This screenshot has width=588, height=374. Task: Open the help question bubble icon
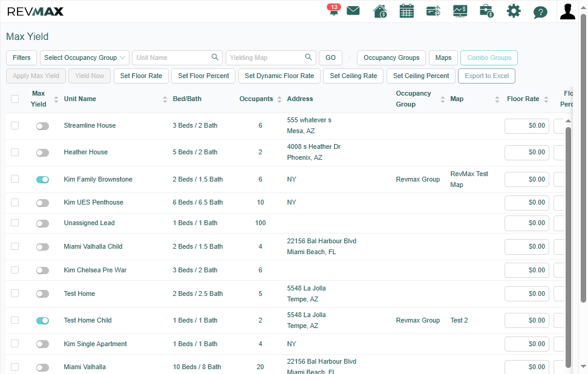pyautogui.click(x=540, y=12)
